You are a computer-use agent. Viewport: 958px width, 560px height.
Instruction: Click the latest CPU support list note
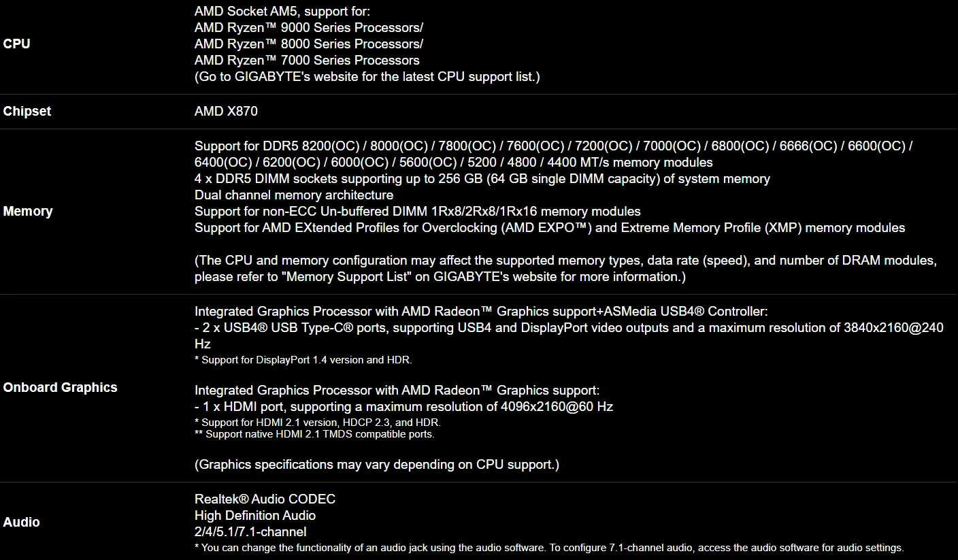367,76
